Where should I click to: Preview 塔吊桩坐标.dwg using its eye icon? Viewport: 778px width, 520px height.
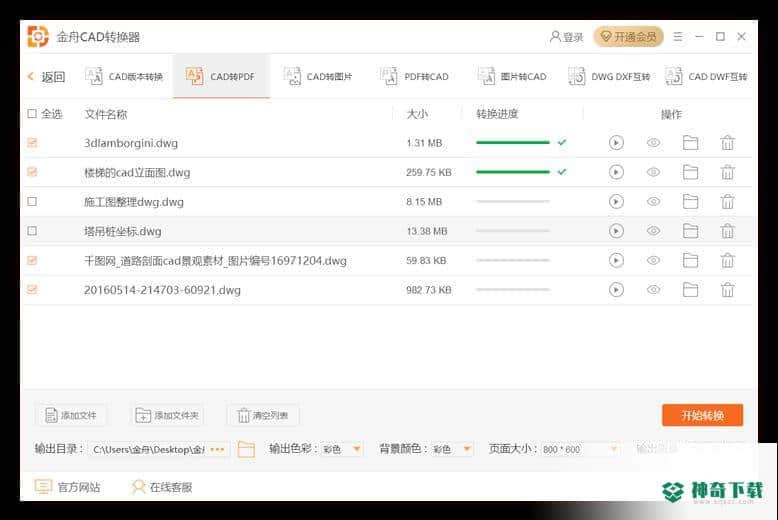[653, 231]
